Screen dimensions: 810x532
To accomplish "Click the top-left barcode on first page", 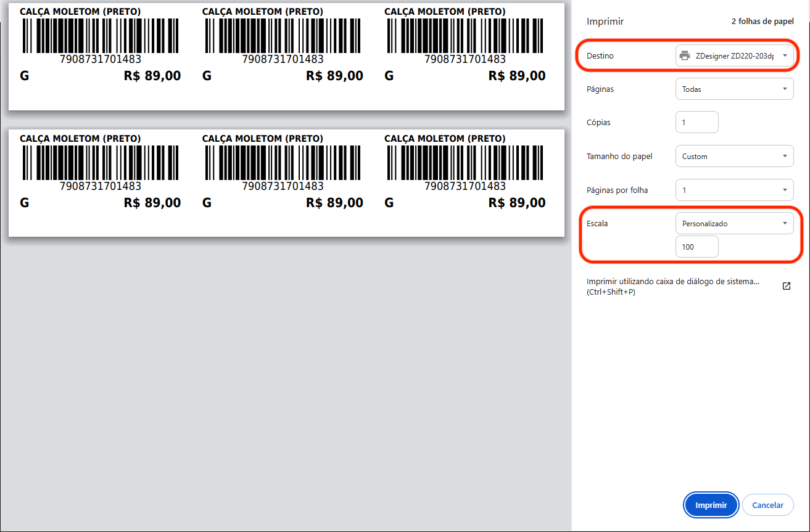I will (x=100, y=36).
